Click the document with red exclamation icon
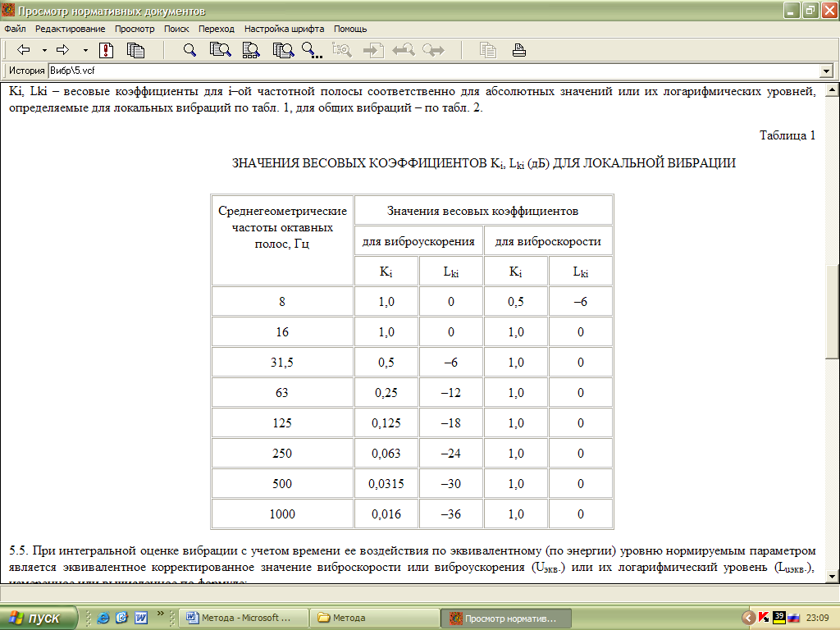This screenshot has height=630, width=840. [107, 50]
